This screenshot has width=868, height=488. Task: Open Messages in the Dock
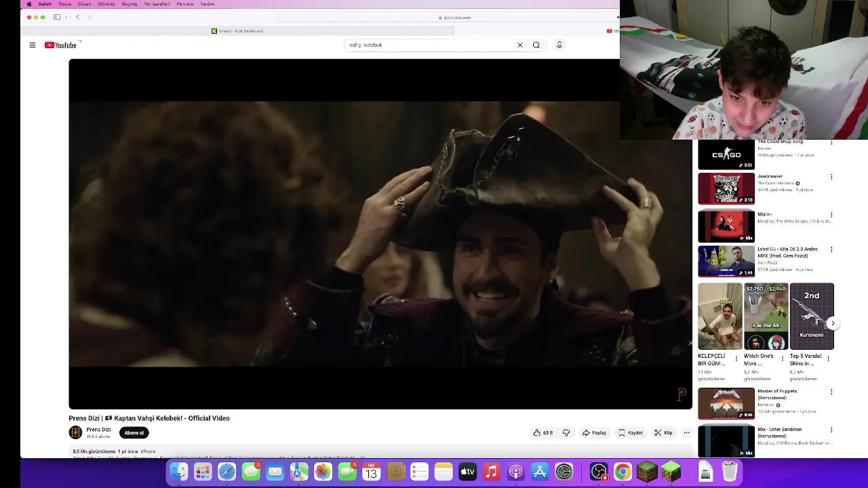point(251,472)
